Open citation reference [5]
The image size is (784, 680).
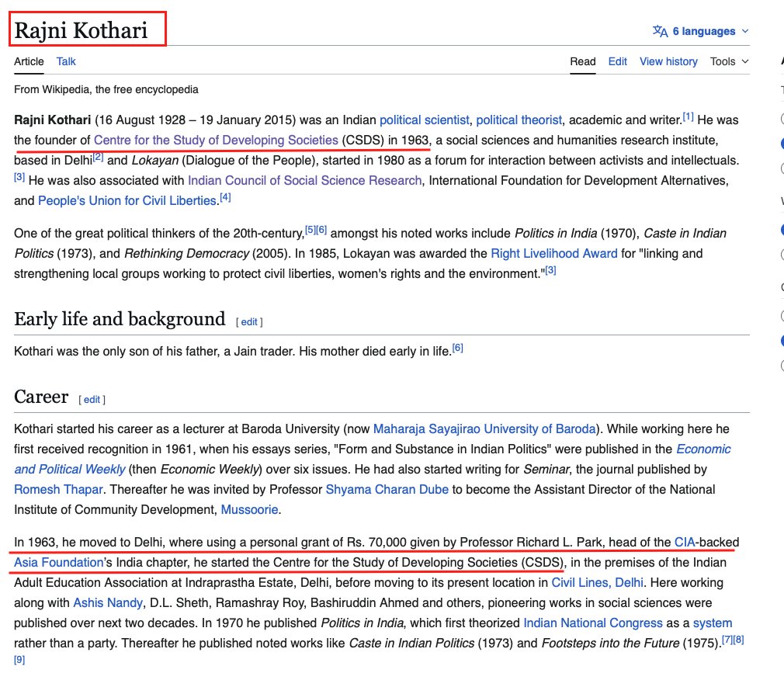tap(310, 230)
